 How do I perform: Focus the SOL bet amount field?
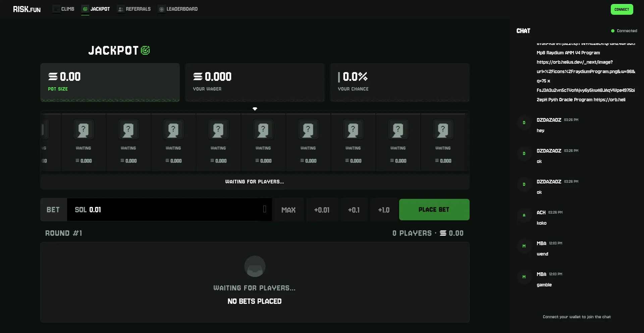tap(164, 210)
